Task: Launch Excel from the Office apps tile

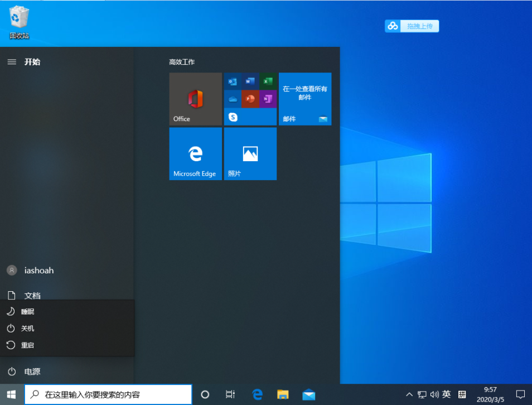Action: [268, 81]
